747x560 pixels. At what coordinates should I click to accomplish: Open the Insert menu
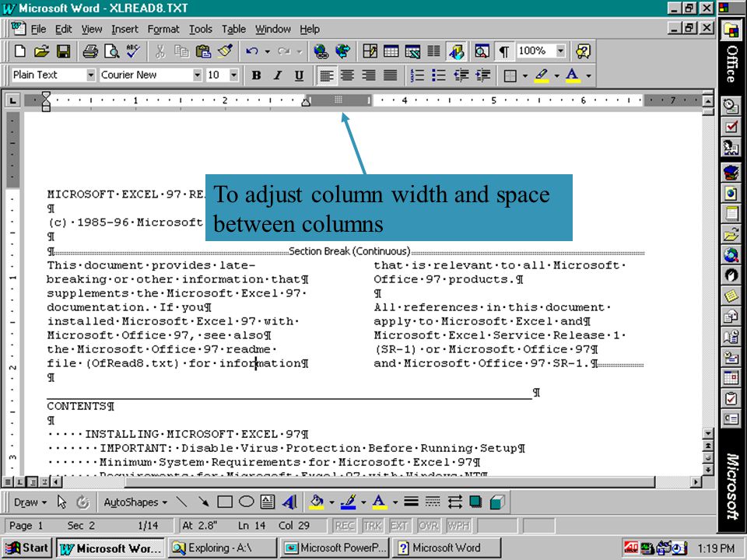(124, 29)
